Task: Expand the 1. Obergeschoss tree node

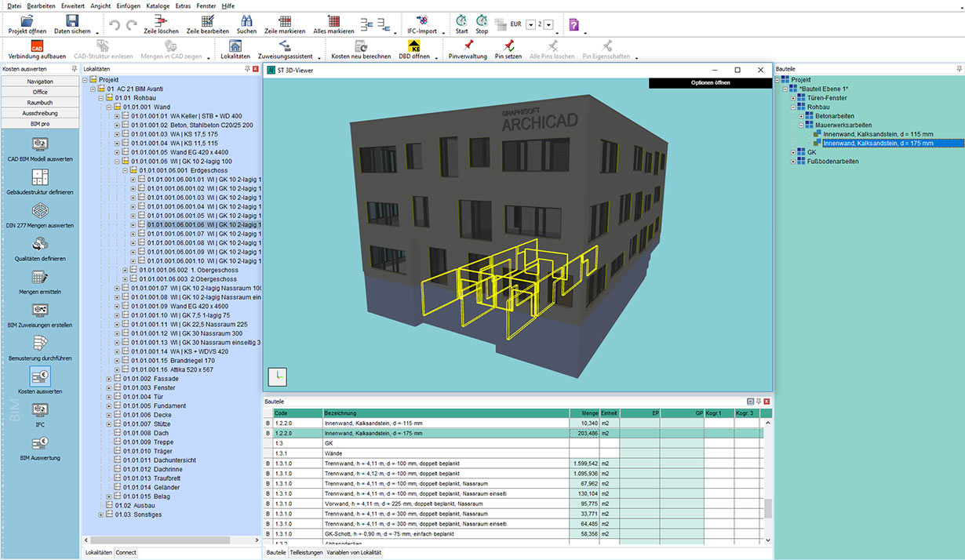Action: [126, 270]
